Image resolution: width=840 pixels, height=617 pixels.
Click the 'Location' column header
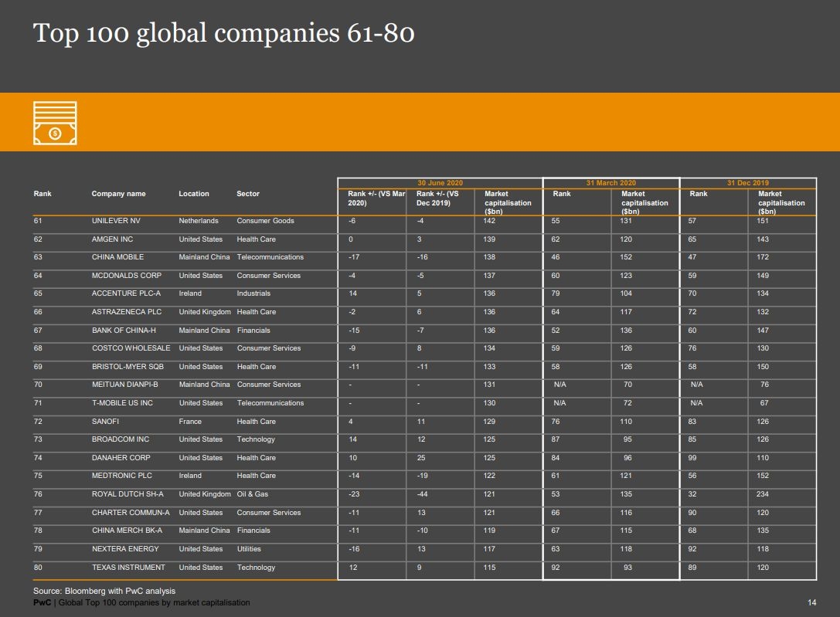(x=194, y=194)
